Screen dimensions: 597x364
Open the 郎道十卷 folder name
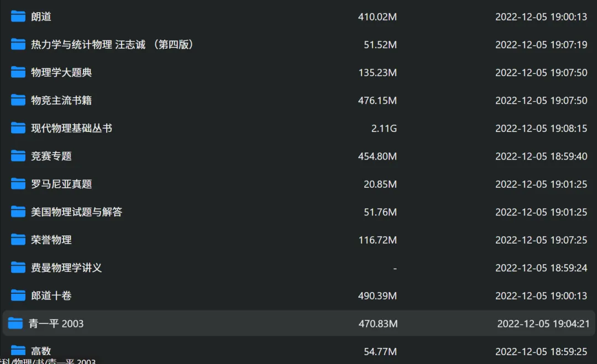point(51,296)
